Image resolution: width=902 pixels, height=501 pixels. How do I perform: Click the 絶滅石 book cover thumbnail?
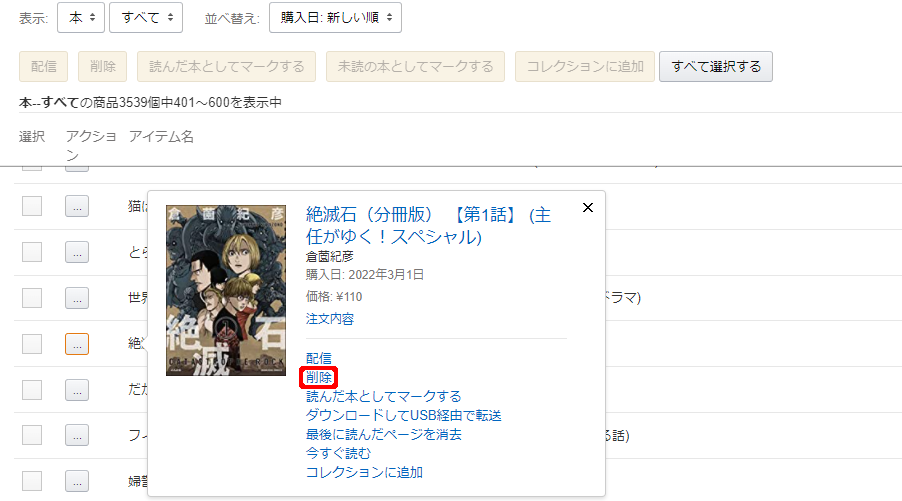tap(226, 290)
